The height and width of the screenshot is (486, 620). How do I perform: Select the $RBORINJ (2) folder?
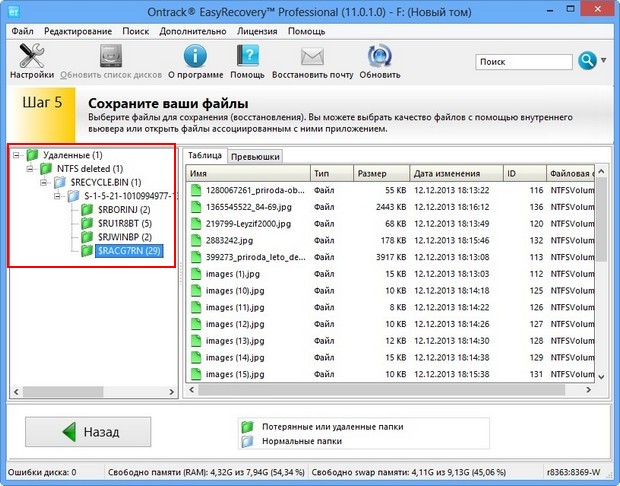click(x=124, y=210)
